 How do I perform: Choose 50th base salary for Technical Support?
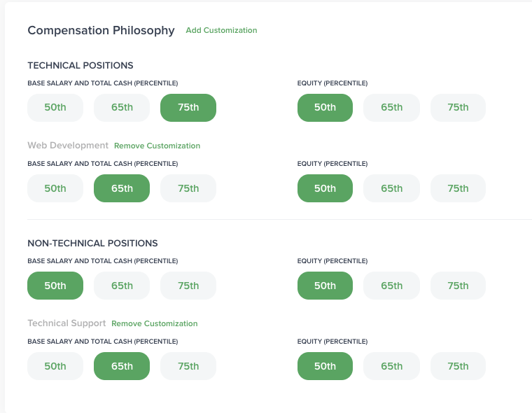(x=55, y=366)
